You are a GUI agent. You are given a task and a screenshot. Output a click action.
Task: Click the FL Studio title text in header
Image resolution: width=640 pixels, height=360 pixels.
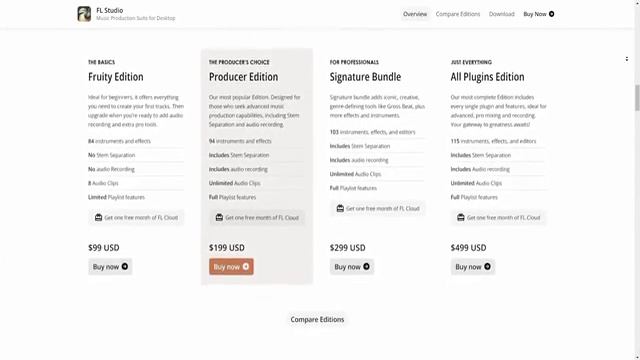[109, 10]
